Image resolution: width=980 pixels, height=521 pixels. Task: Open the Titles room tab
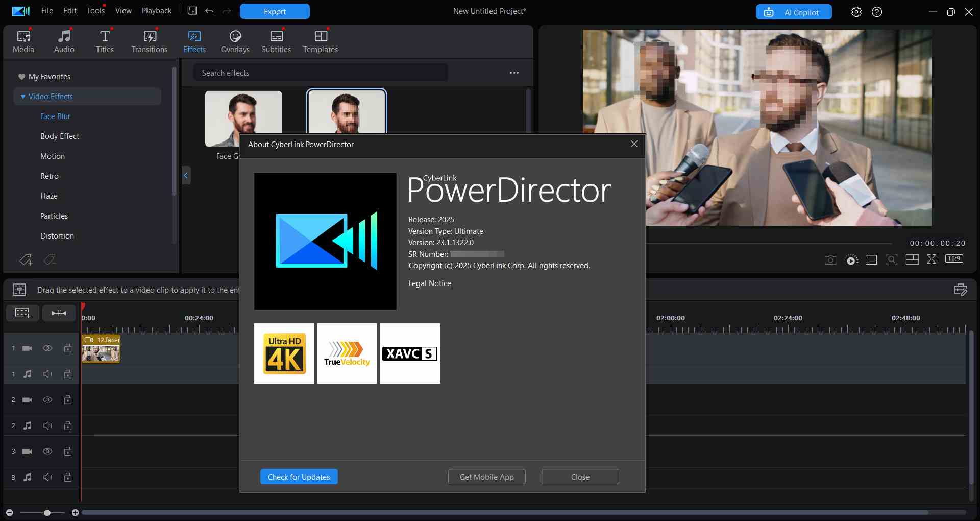click(x=105, y=42)
